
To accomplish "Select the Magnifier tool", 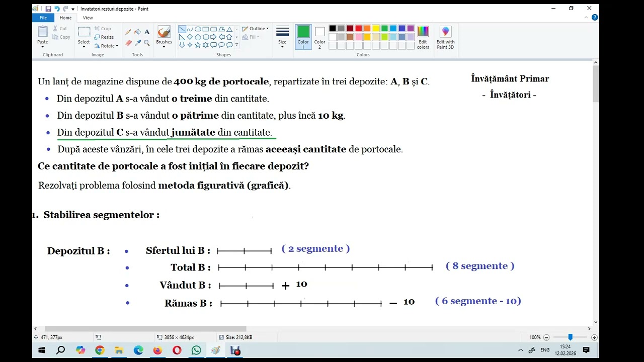I will click(147, 43).
